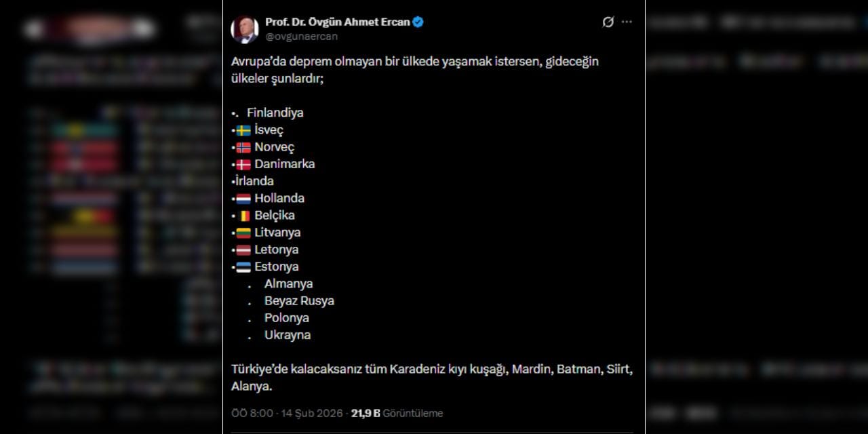
Task: Open the author's profile picture
Action: pyautogui.click(x=244, y=29)
